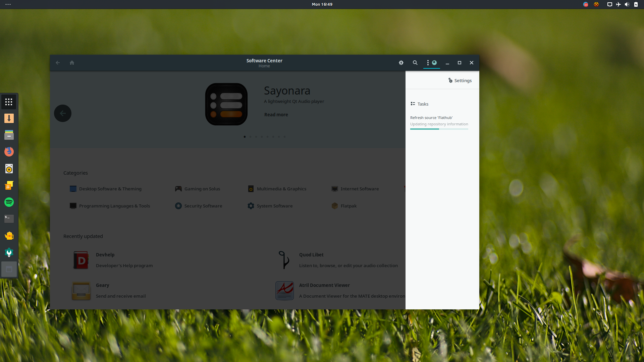Open Devhelp from Recently updated

tap(105, 255)
